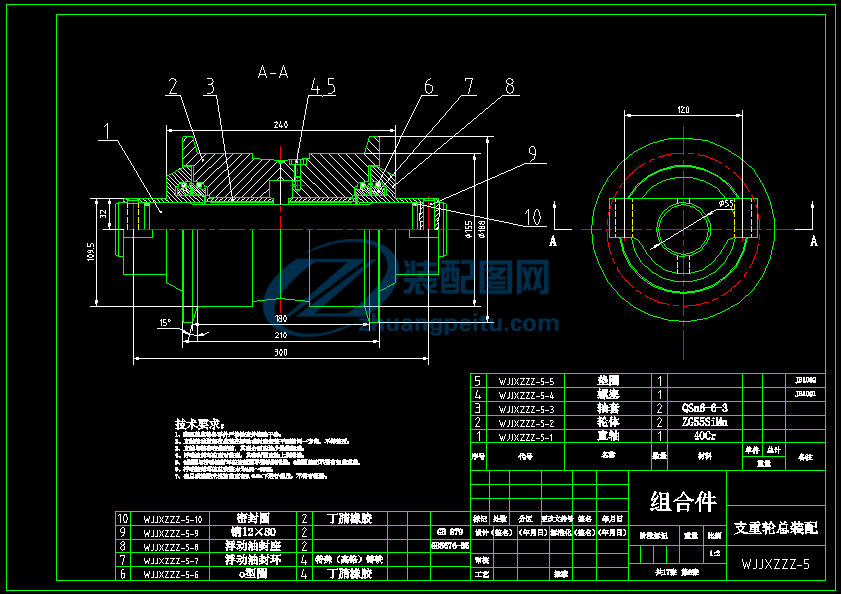Select the '120' width dimension on side view

pos(683,110)
